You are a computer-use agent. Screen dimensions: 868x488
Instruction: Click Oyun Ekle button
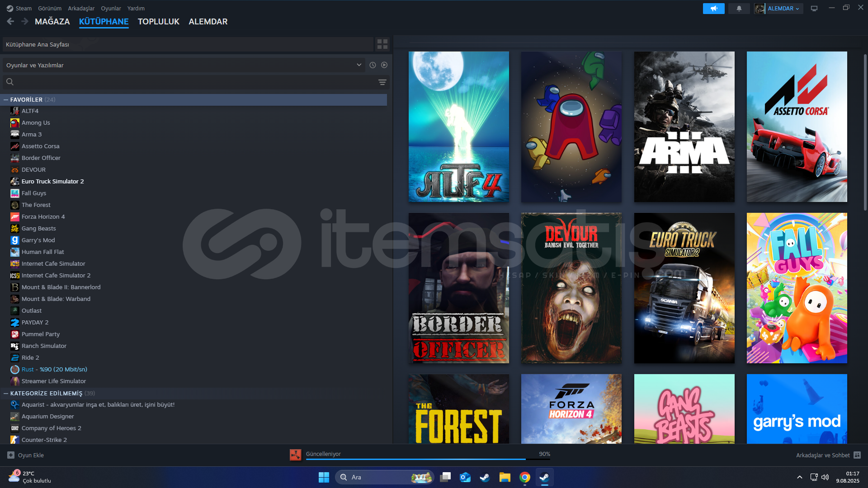click(x=26, y=455)
